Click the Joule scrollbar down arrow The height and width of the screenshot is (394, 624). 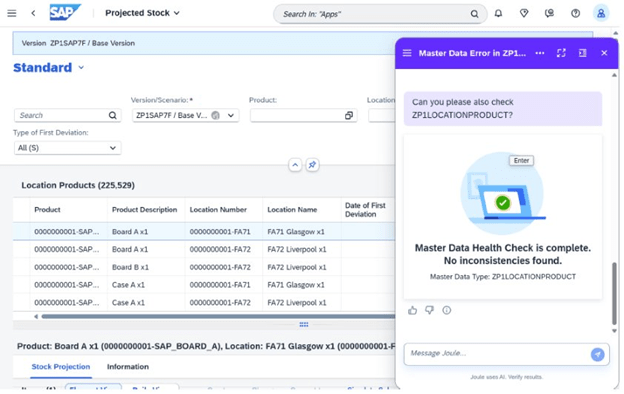pyautogui.click(x=614, y=331)
